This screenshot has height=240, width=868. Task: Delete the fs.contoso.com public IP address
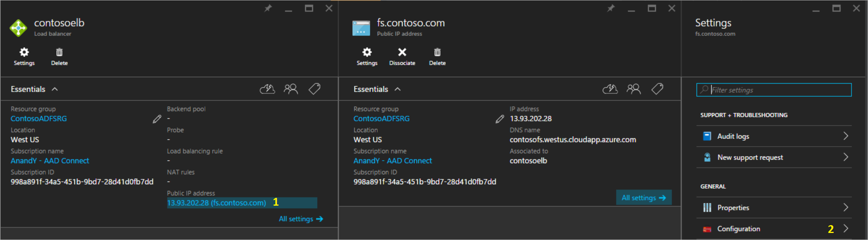(x=437, y=57)
